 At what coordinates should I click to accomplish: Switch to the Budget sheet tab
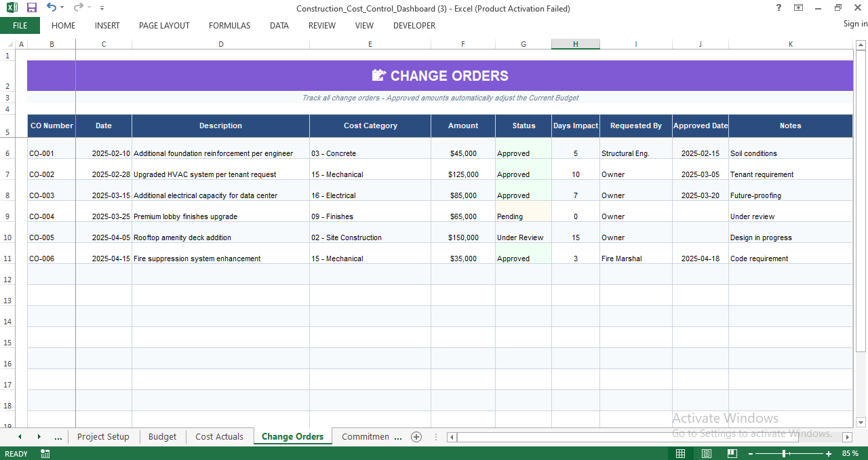162,437
